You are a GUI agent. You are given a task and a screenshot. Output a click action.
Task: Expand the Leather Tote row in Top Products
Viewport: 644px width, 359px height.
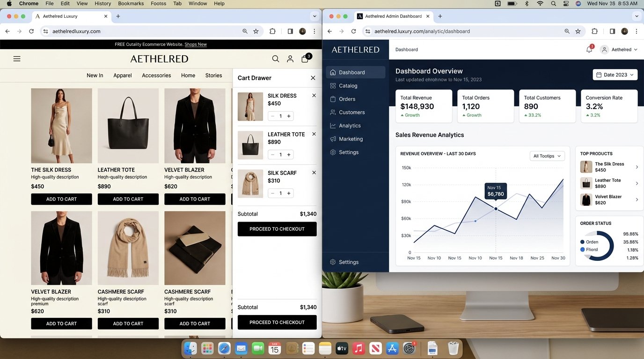pyautogui.click(x=637, y=183)
